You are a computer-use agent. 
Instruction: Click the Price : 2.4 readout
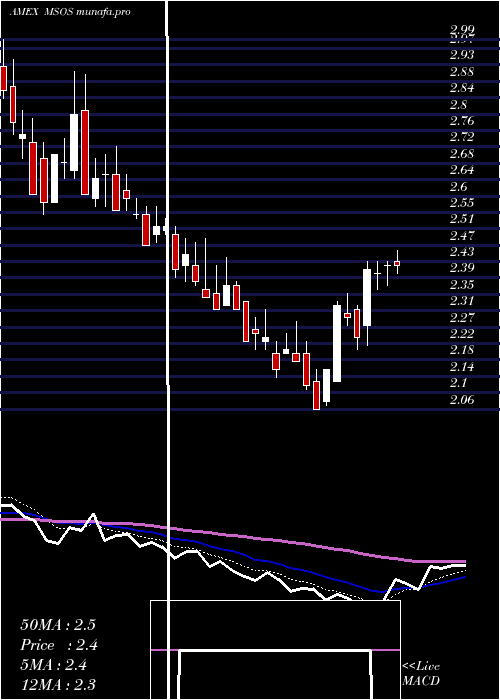click(59, 645)
